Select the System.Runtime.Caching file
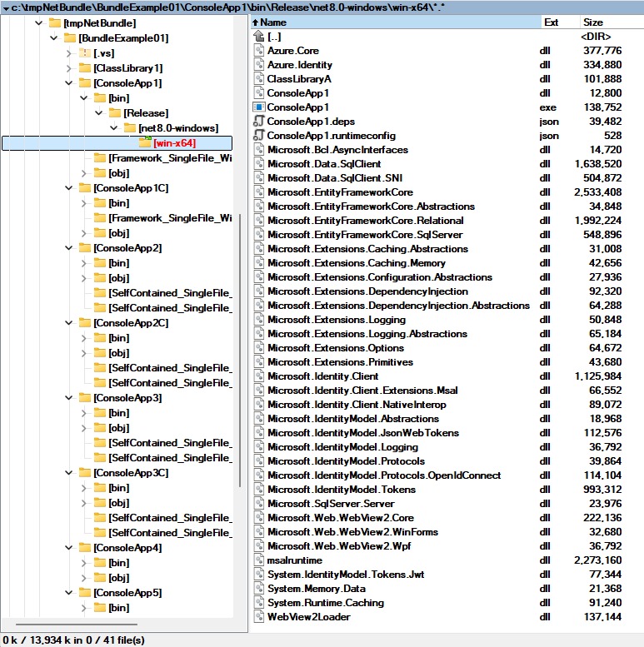 [x=326, y=602]
